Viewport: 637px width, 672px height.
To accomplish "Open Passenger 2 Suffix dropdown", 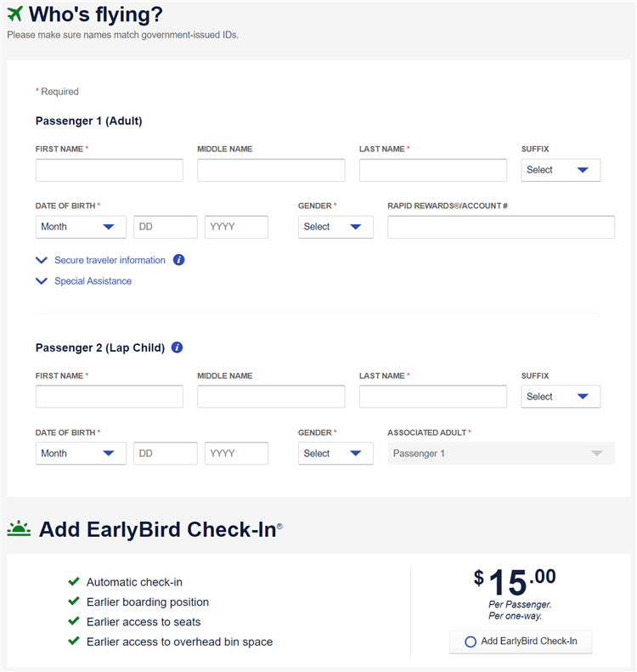I will point(561,397).
